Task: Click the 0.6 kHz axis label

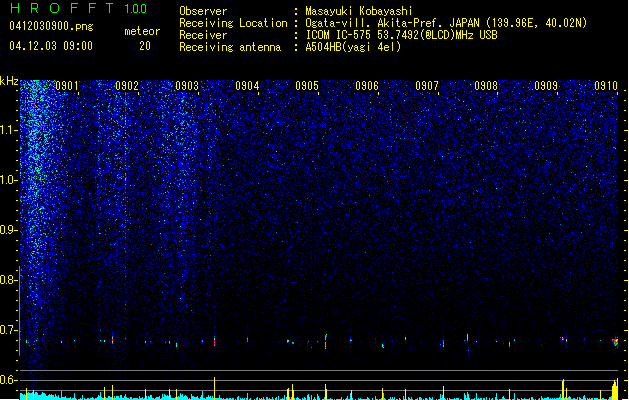Action: [x=8, y=380]
